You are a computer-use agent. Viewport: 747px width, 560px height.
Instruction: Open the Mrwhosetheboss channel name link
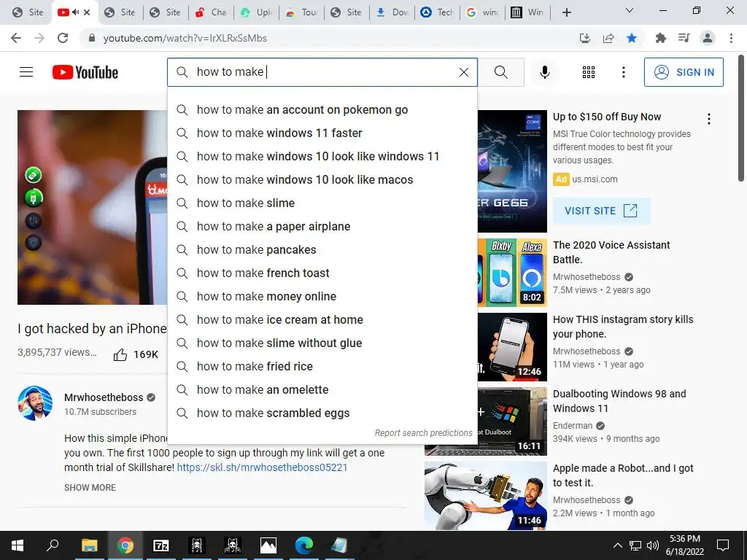tap(104, 397)
